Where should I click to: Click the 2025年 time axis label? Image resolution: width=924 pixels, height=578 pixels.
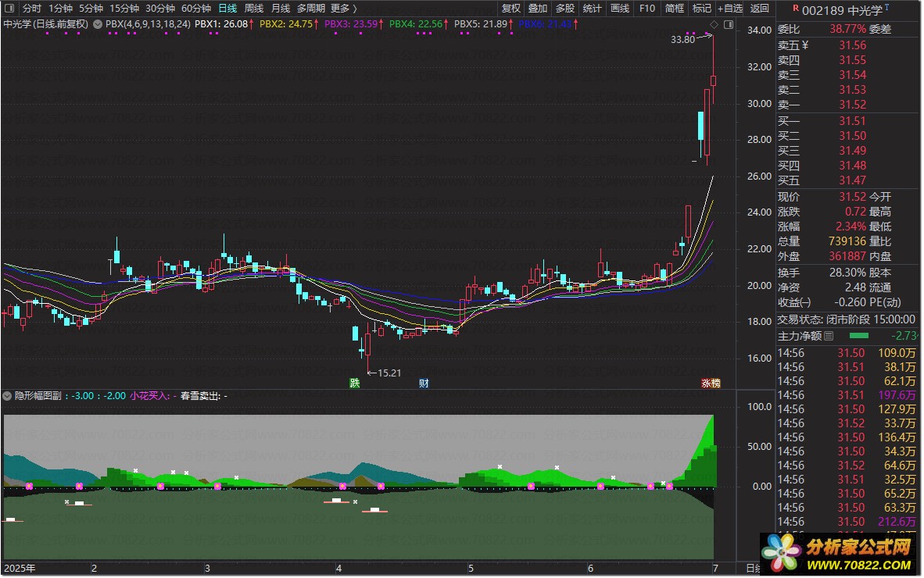tap(20, 569)
